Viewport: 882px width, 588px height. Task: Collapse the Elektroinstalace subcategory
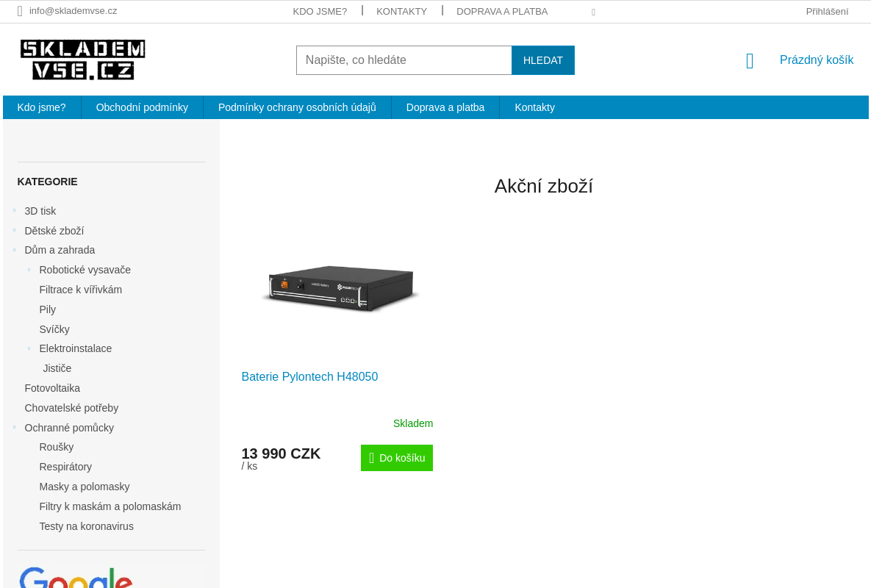(x=29, y=348)
